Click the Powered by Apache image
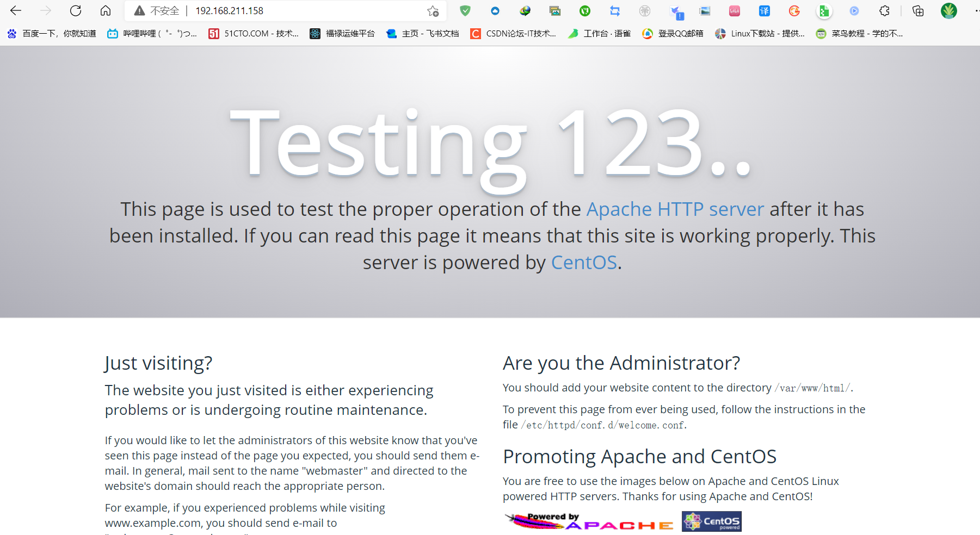This screenshot has width=980, height=535. click(589, 521)
